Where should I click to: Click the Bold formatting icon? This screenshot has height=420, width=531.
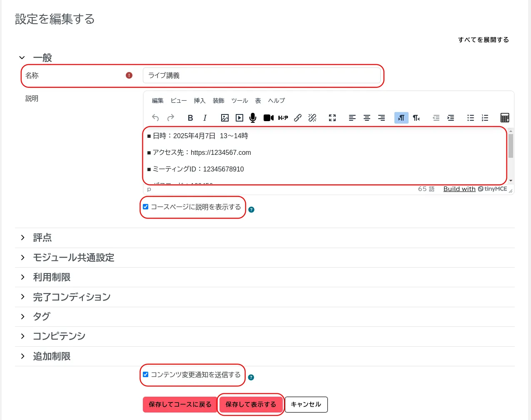pyautogui.click(x=190, y=118)
